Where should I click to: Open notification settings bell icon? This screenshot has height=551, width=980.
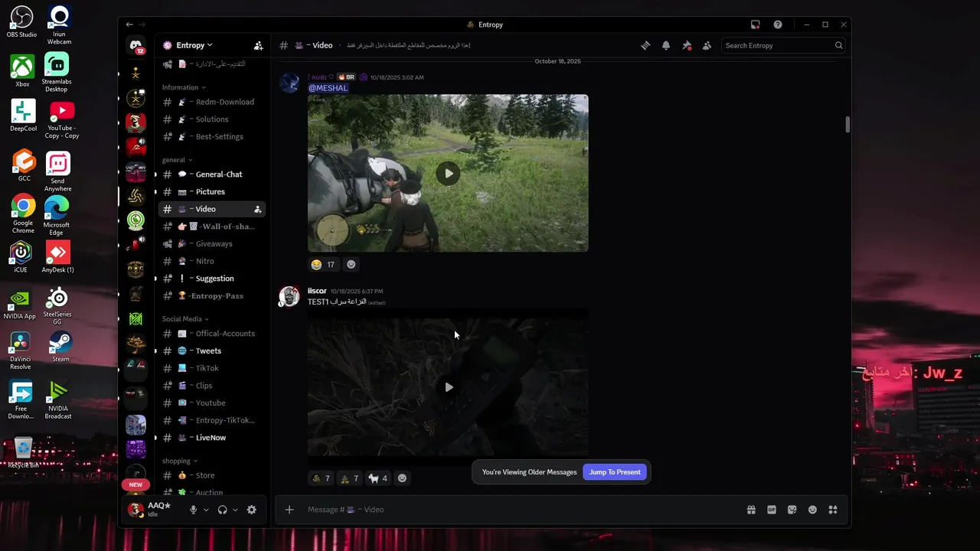[666, 46]
